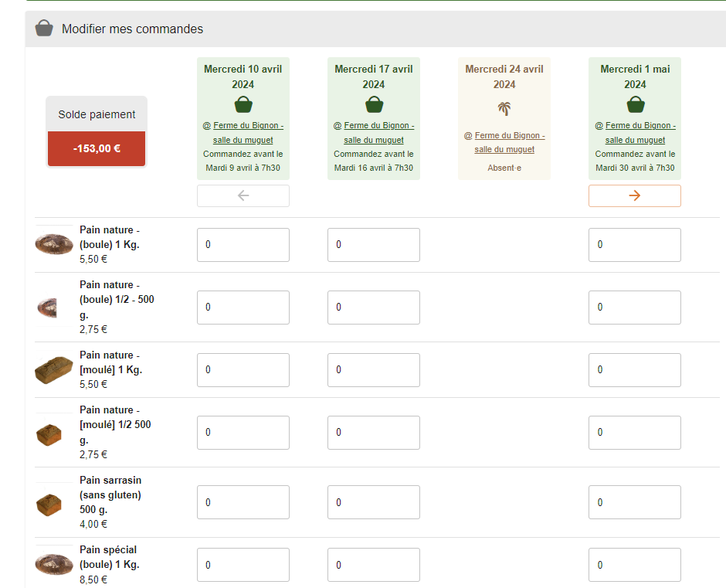Viewport: 726px width, 588px height.
Task: Click basket icon under Mercredi 17 avril 2024
Action: tap(374, 104)
